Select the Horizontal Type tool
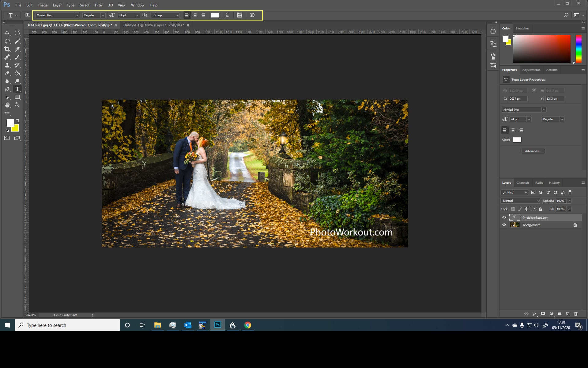 click(17, 89)
